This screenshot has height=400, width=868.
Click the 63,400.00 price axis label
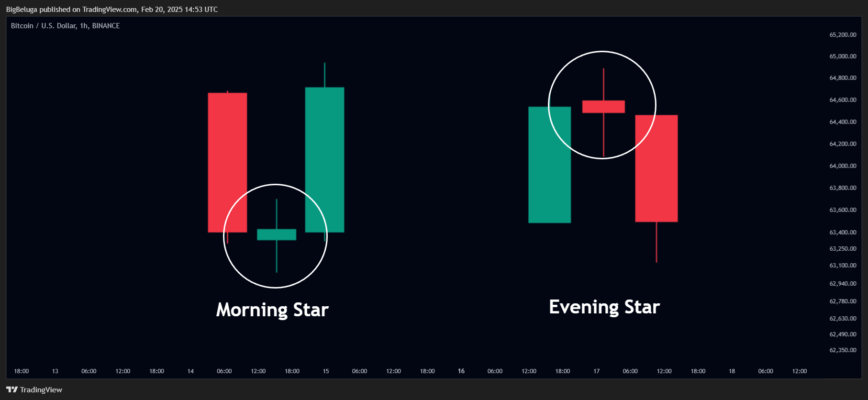coord(843,233)
